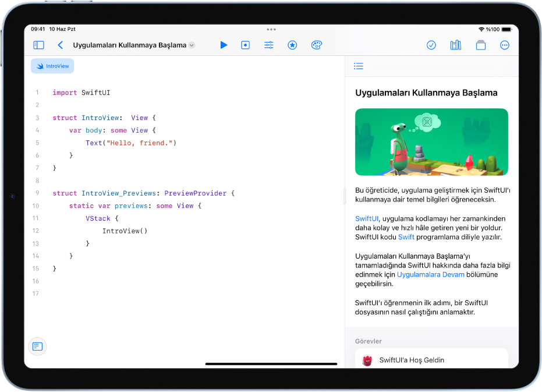Viewport: 542px width, 392px height.
Task: Click the 09:41 clock in status bar
Action: pyautogui.click(x=38, y=29)
